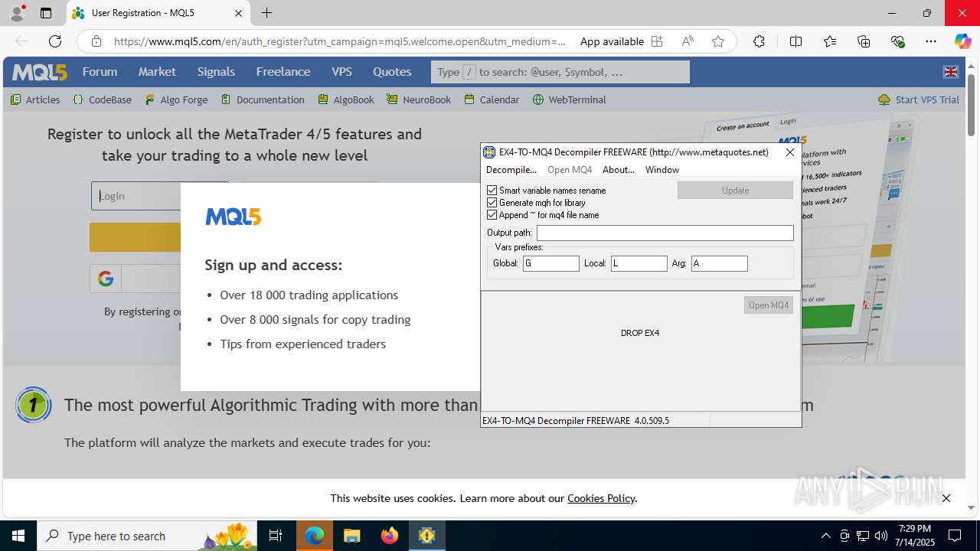Click the Arg prefix field
The width and height of the screenshot is (980, 551).
pos(720,263)
